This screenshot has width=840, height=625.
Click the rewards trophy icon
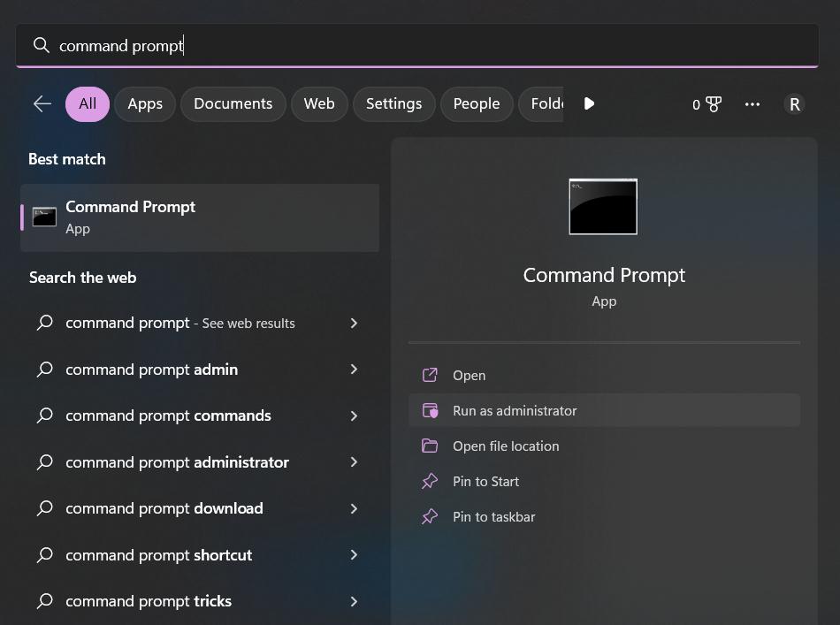(714, 104)
